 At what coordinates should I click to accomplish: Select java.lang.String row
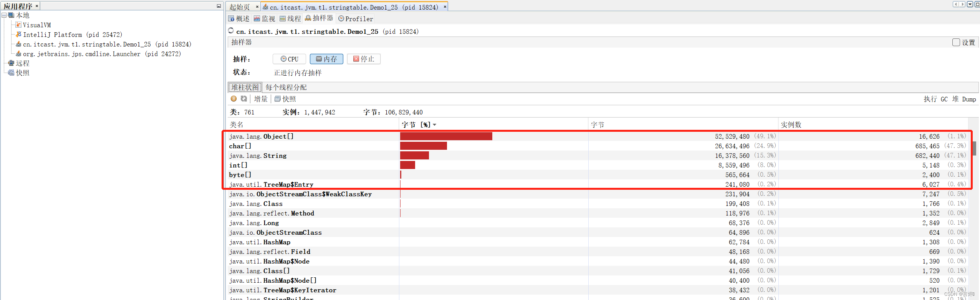[598, 156]
